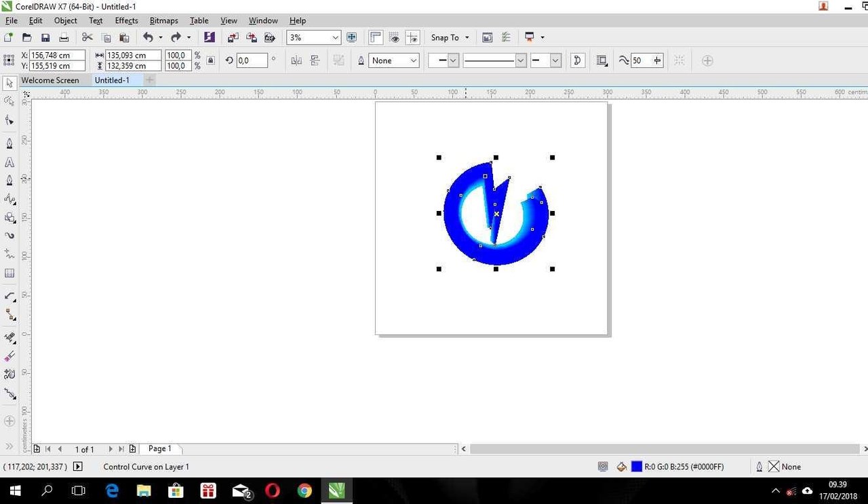Copy the selection with the Copy icon

pos(106,37)
